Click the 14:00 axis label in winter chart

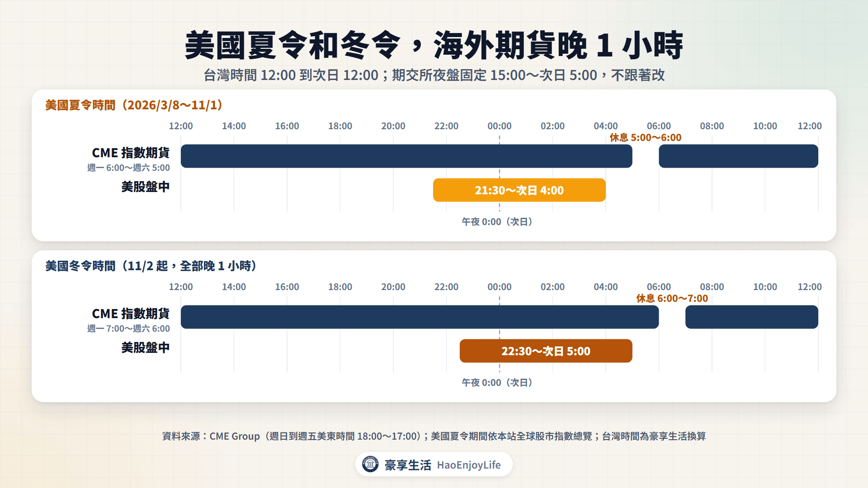(234, 287)
